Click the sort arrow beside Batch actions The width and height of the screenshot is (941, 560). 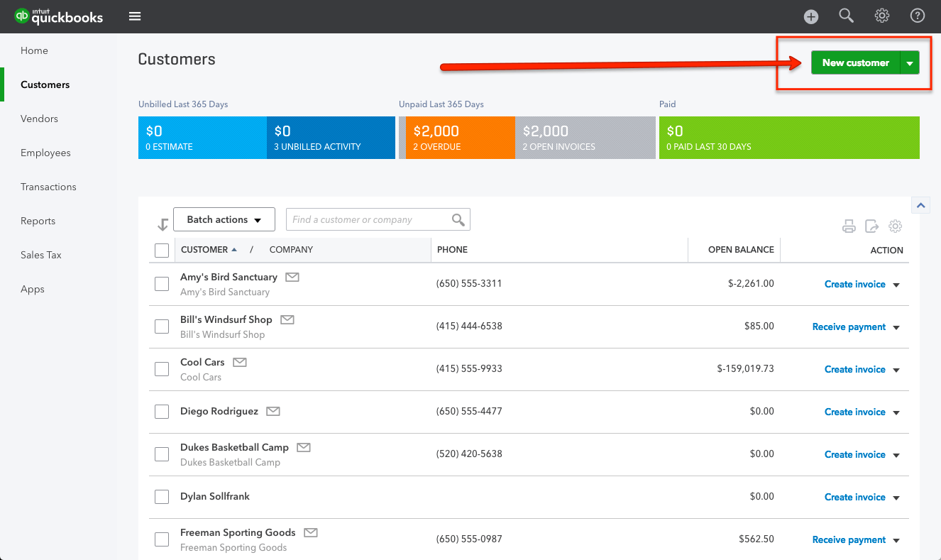[163, 224]
